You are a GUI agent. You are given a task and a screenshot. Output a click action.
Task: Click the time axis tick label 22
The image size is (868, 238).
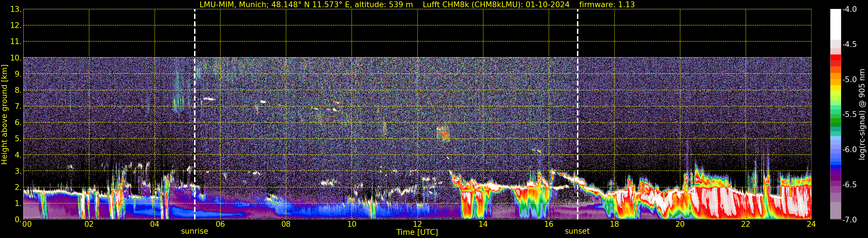point(746,224)
